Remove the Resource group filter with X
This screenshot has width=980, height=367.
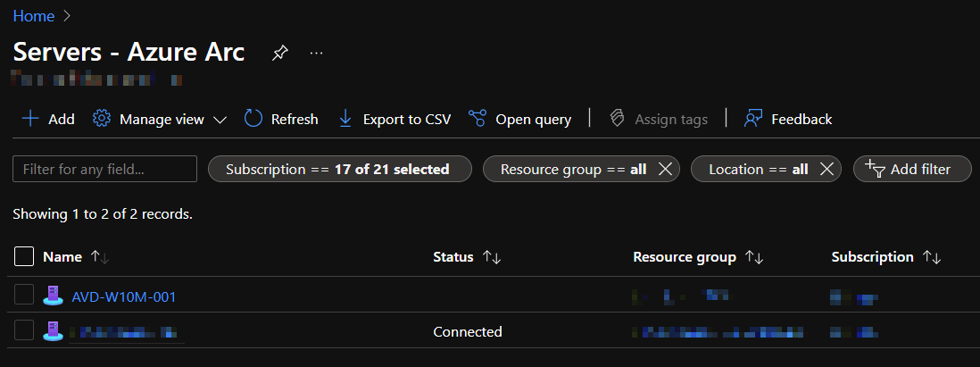tap(666, 169)
